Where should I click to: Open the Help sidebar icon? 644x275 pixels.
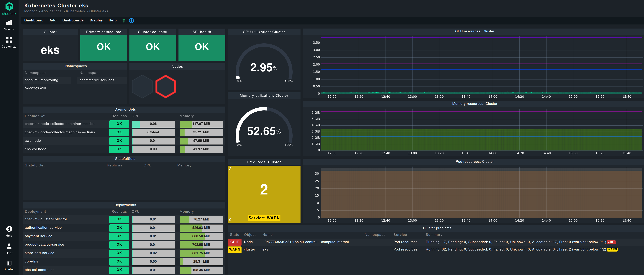click(9, 231)
